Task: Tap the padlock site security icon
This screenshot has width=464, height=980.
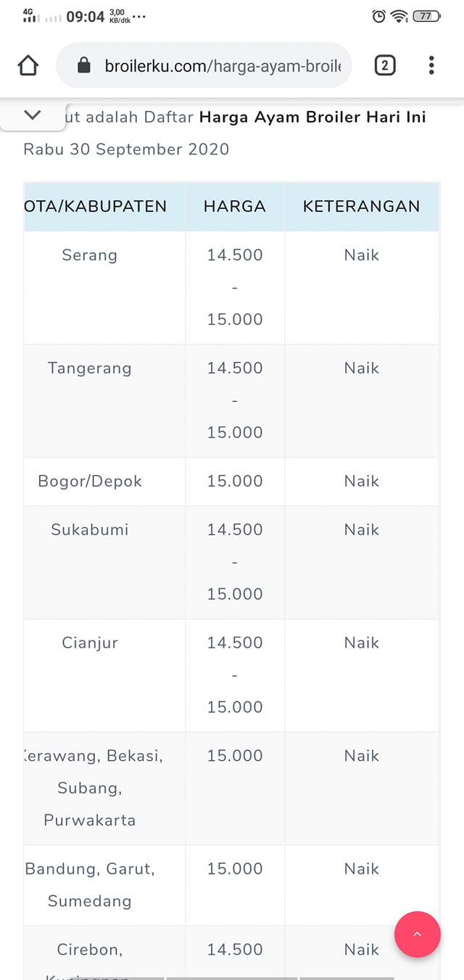Action: 83,66
